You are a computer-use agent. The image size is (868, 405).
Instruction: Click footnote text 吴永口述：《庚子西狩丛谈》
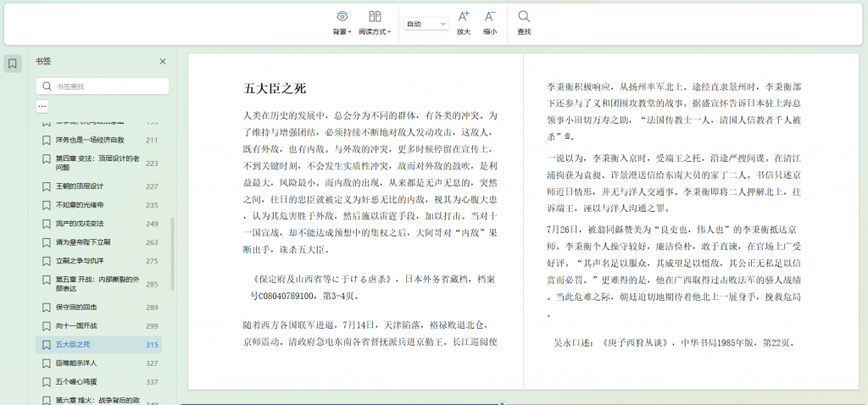612,342
